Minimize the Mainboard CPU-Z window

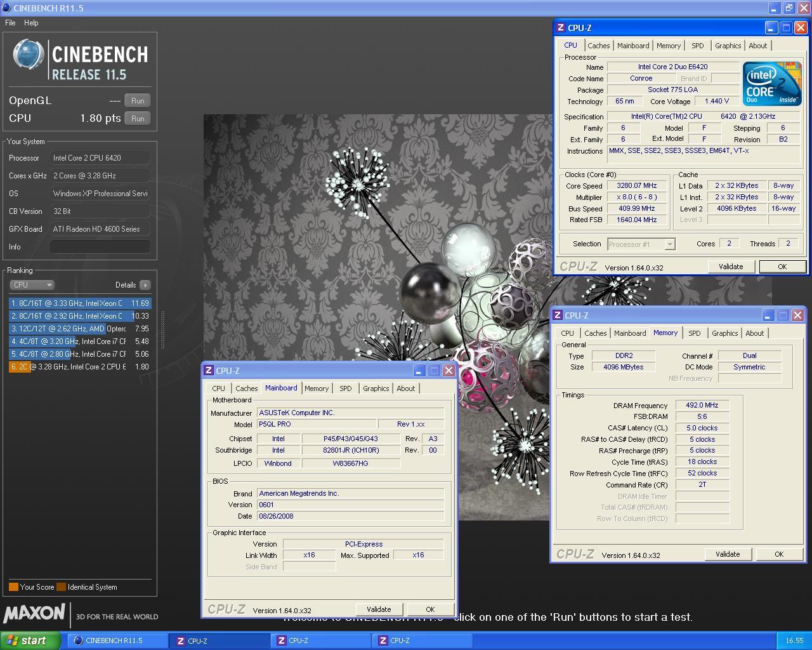tap(419, 371)
